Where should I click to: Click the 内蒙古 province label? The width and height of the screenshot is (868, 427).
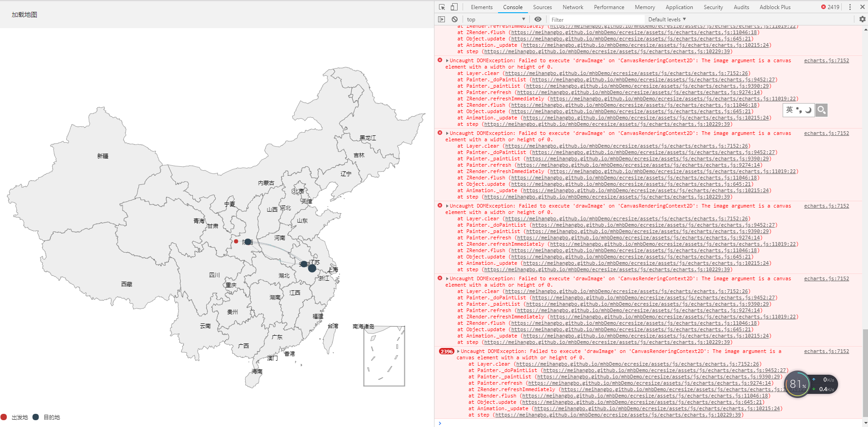point(266,183)
